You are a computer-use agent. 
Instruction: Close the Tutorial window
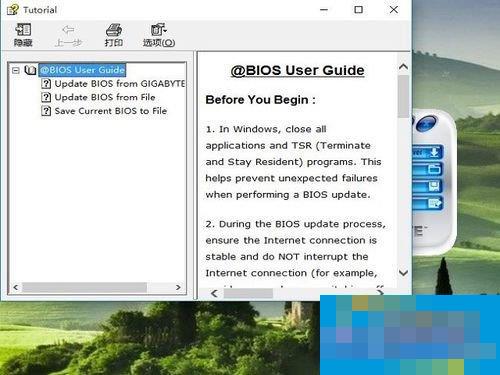394,10
